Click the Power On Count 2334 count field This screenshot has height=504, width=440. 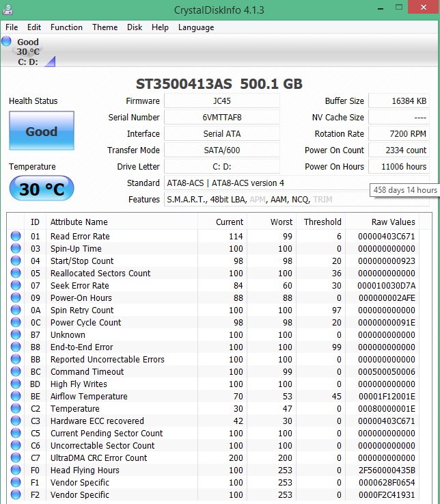pos(399,150)
